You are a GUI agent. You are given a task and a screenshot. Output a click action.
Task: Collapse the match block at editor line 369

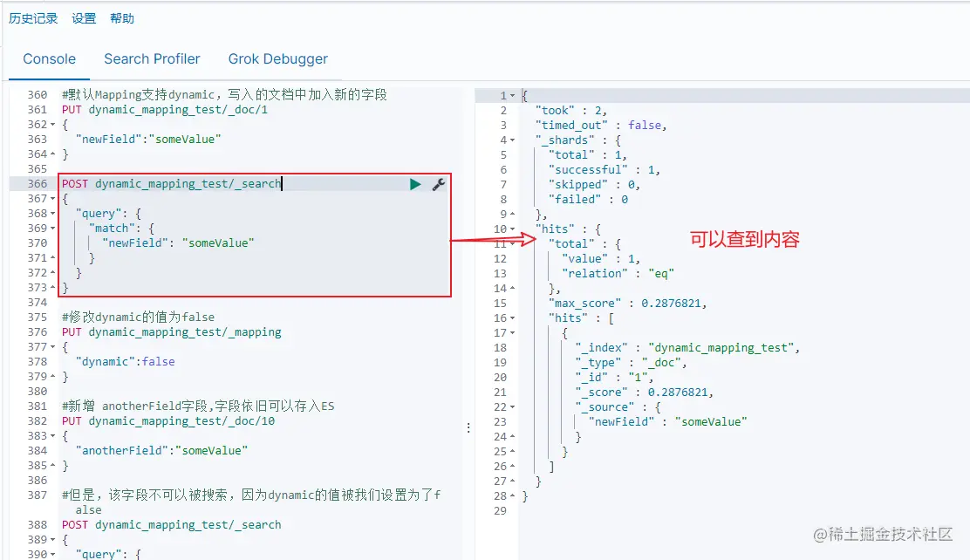click(52, 229)
